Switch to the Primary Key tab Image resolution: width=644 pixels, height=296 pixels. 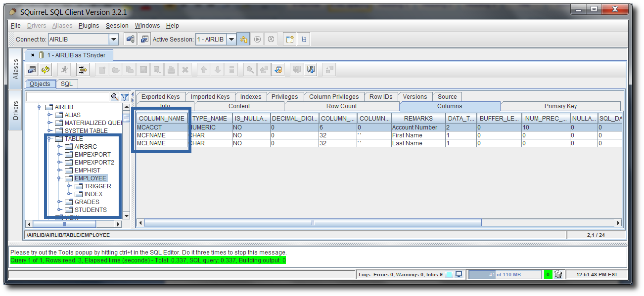pos(560,106)
